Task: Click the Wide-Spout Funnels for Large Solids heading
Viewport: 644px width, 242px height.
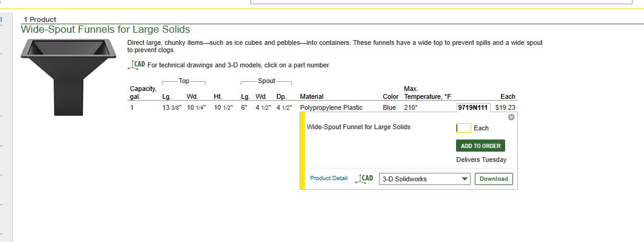Action: [x=106, y=30]
